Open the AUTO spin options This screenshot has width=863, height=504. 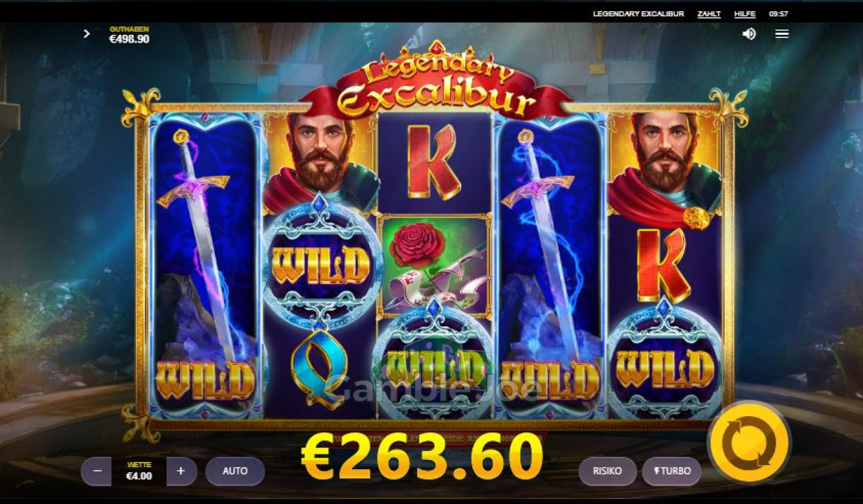(x=235, y=471)
